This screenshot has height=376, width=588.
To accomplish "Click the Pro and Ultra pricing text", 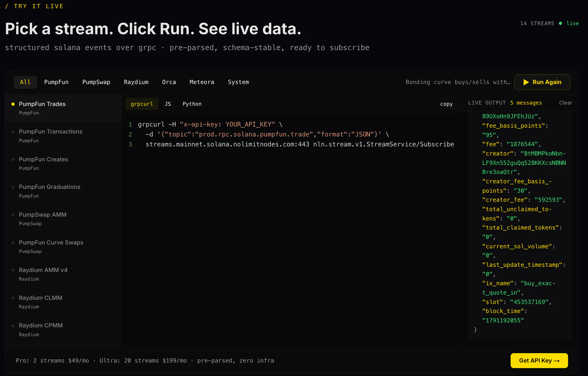I will [x=145, y=360].
